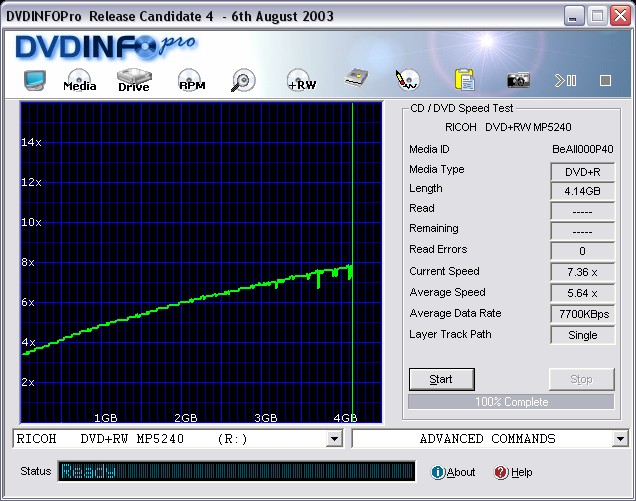This screenshot has height=501, width=636.
Task: Expand the RICOH drive selection dropdown
Action: (334, 439)
